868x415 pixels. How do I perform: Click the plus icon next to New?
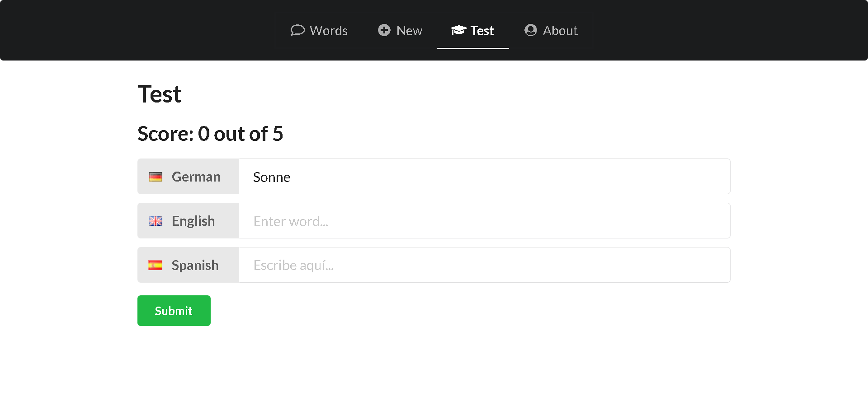click(x=384, y=30)
